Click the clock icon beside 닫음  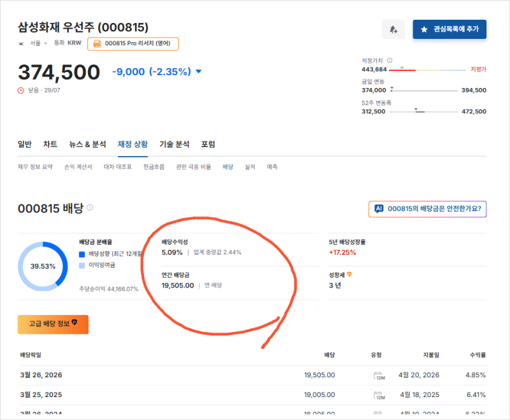point(21,91)
